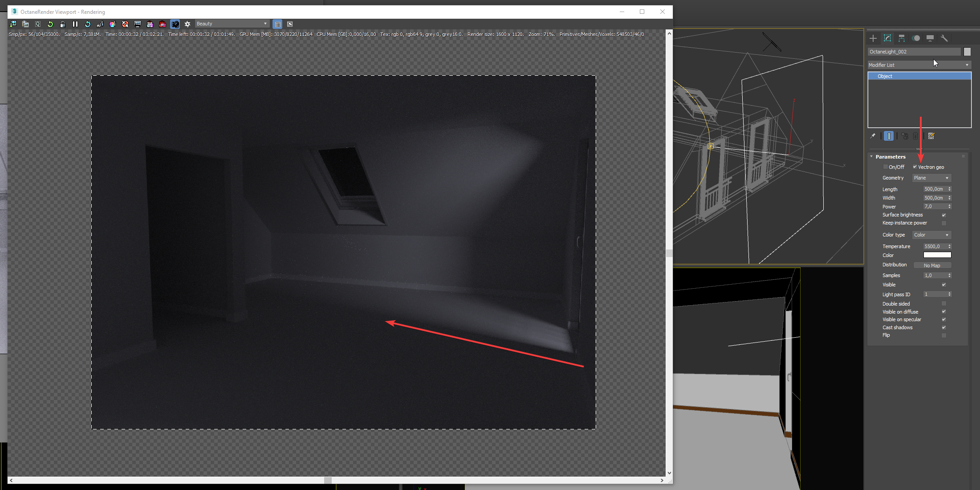980x490 pixels.
Task: Open the Beauty render pass dropdown
Action: pyautogui.click(x=232, y=24)
